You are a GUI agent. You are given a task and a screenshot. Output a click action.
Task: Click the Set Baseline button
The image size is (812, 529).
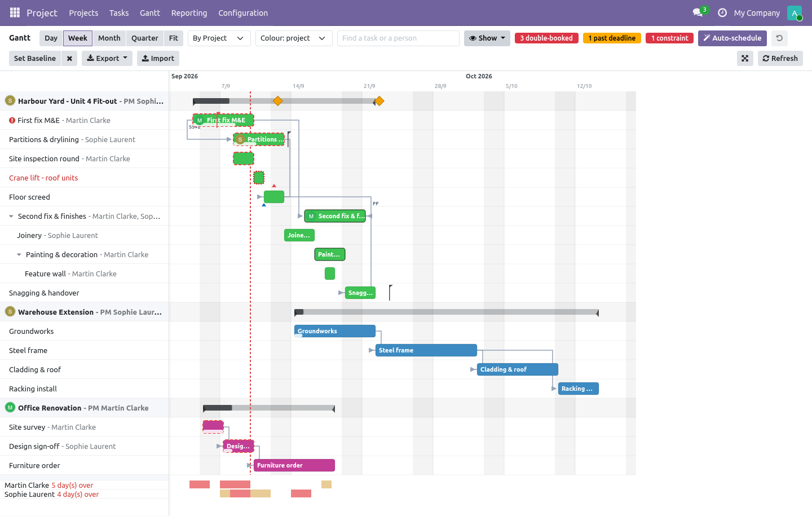coord(35,59)
